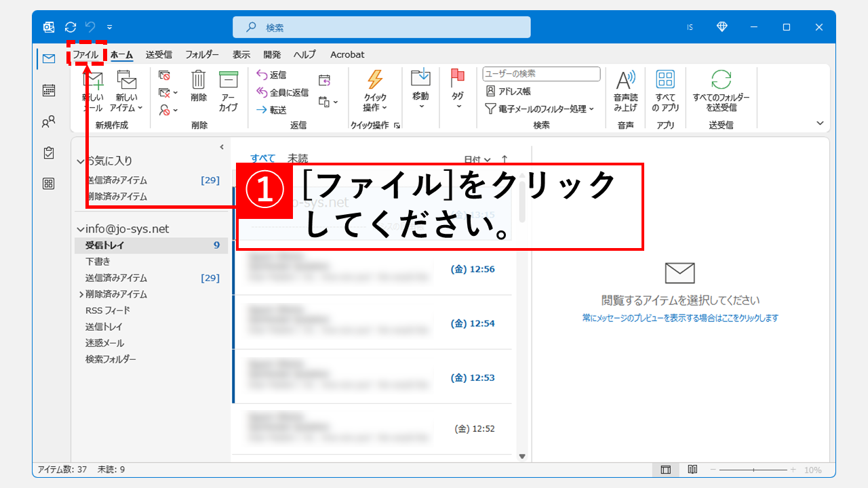Click the ホーム ribbon tab

(121, 54)
